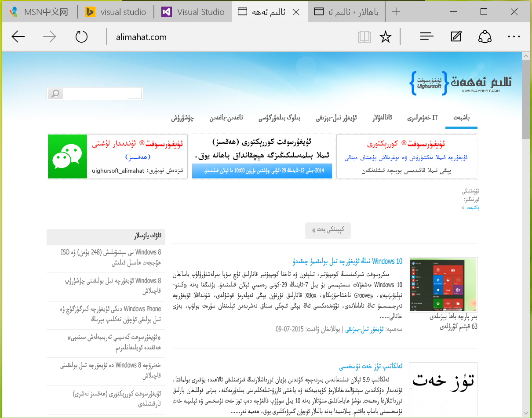The height and width of the screenshot is (418, 532).
Task: Open reading view book icon
Action: [x=364, y=37]
